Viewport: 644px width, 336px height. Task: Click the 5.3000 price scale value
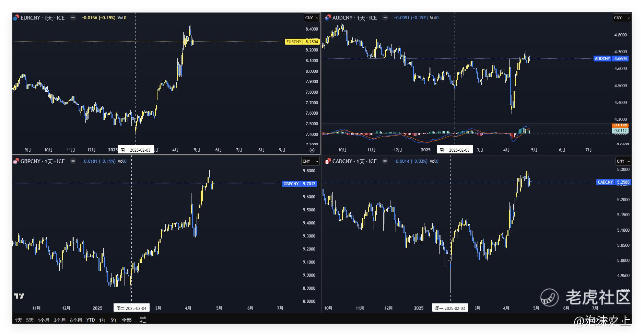[623, 170]
